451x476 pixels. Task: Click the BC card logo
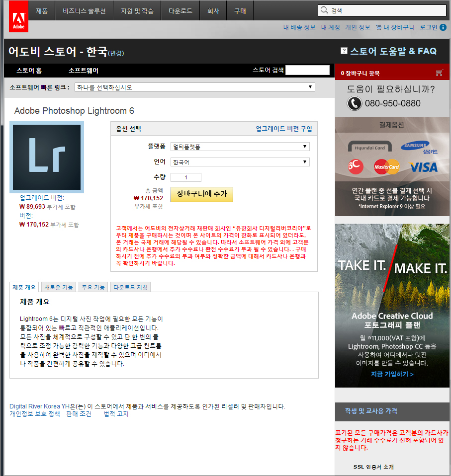click(356, 166)
